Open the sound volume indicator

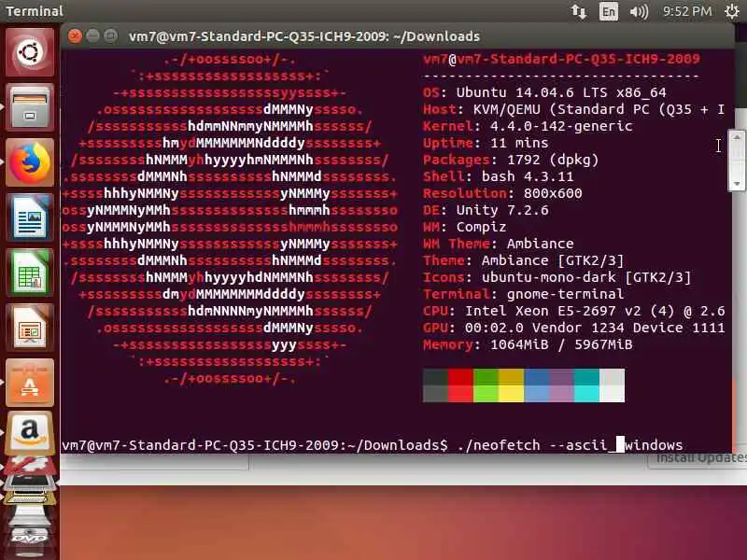coord(639,11)
